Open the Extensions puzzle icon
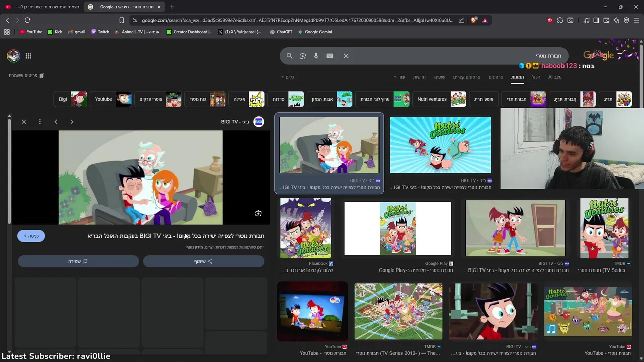This screenshot has height=362, width=644. (560, 20)
